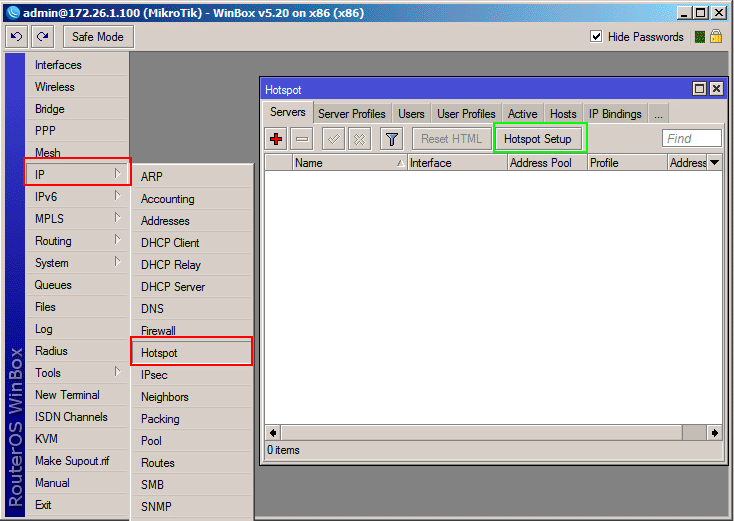Toggle the Hide Passwords checkbox

pos(597,37)
